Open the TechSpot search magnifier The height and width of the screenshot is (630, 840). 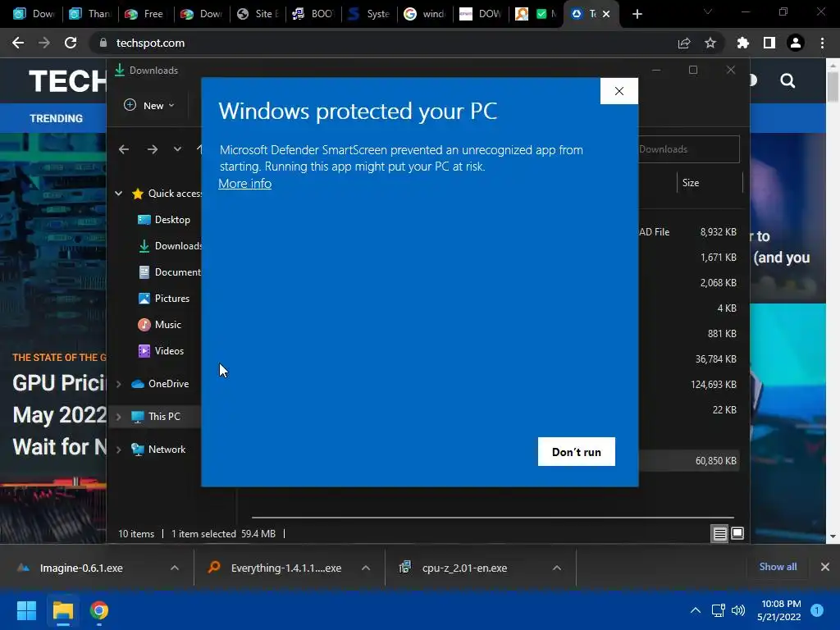click(x=787, y=81)
